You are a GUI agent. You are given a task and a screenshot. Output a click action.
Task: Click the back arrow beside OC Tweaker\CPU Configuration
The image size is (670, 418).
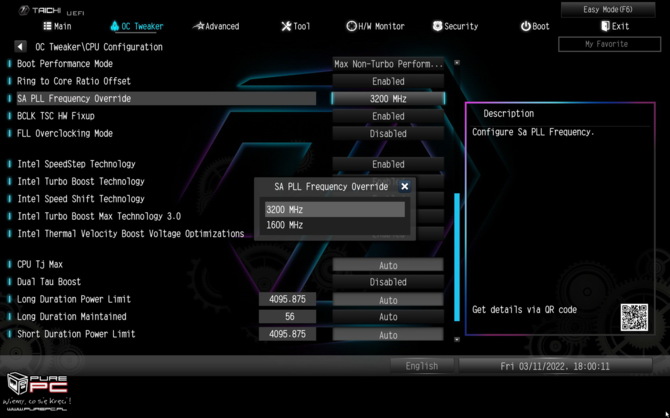pos(20,47)
